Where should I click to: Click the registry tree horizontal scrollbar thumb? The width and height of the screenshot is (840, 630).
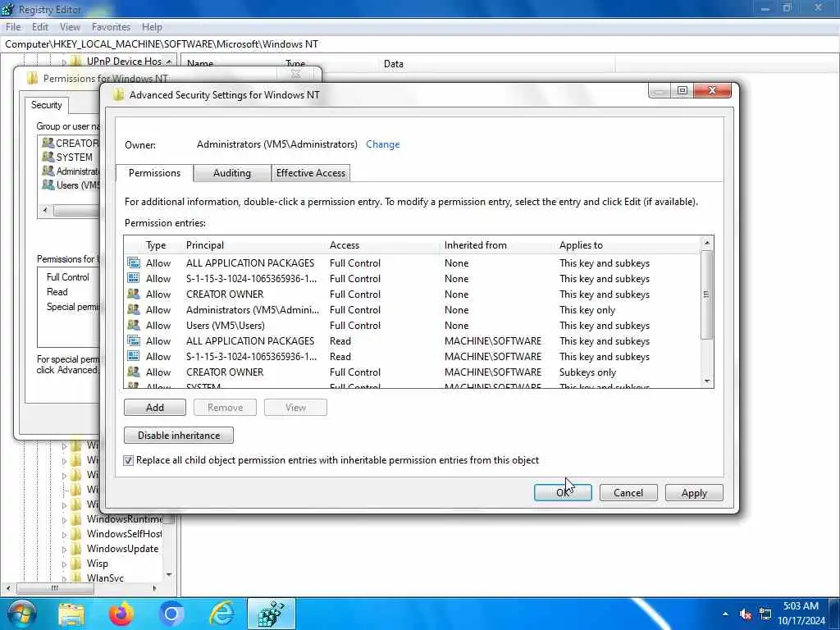(55, 588)
